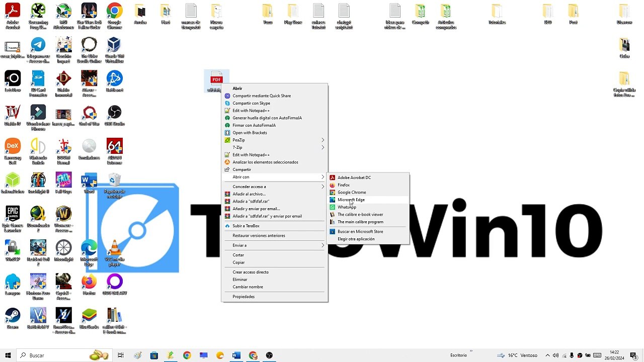Select the Telegram desktop shortcut

click(x=38, y=50)
